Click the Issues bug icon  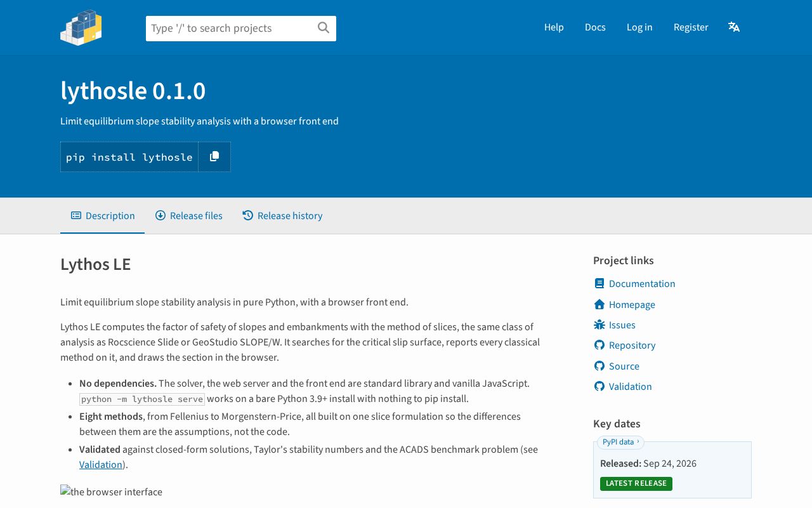(x=599, y=324)
